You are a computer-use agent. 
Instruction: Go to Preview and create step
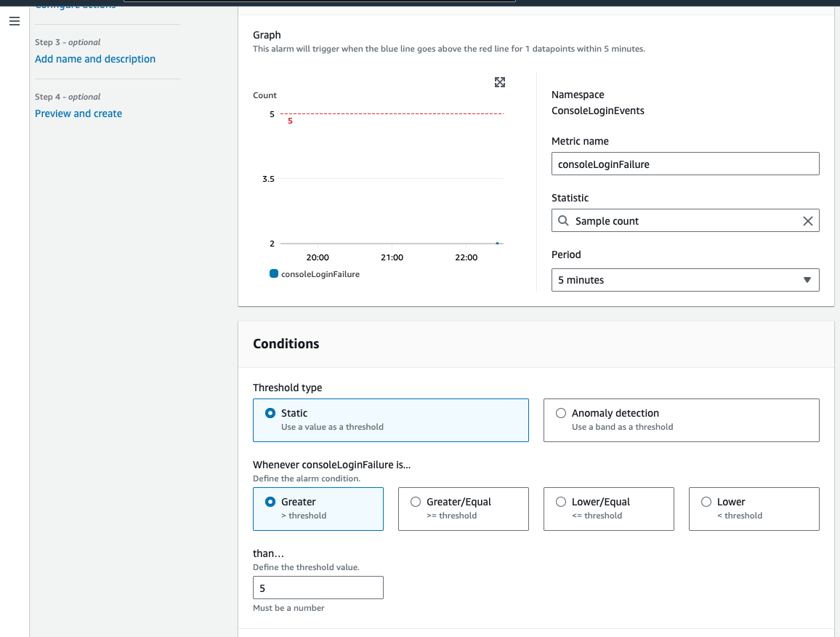pos(78,113)
